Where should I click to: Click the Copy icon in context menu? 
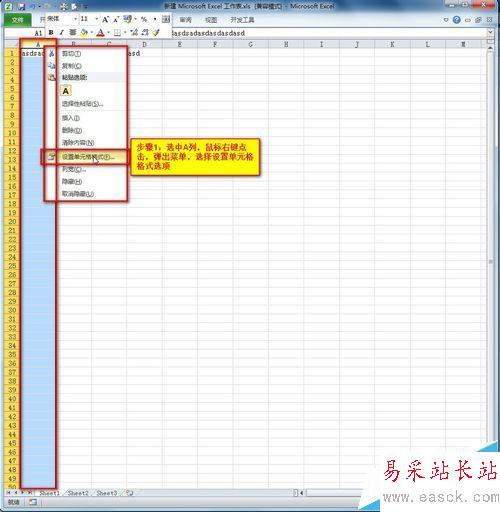coord(51,65)
